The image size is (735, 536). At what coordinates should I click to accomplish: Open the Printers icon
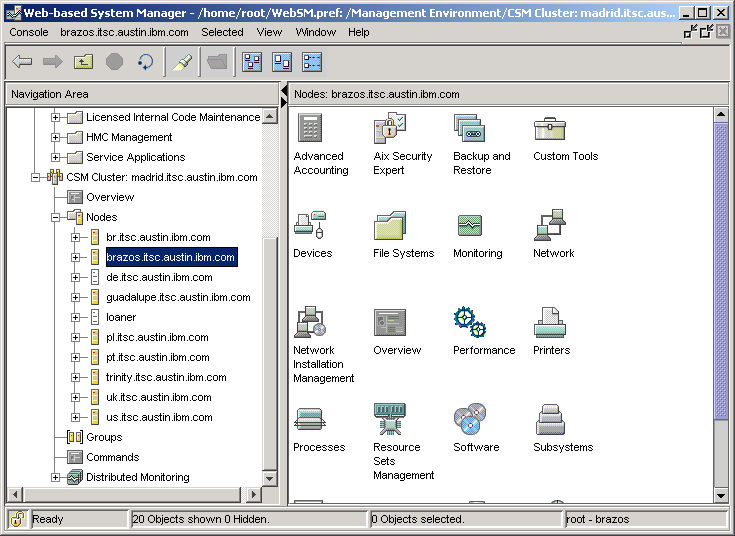pos(550,322)
